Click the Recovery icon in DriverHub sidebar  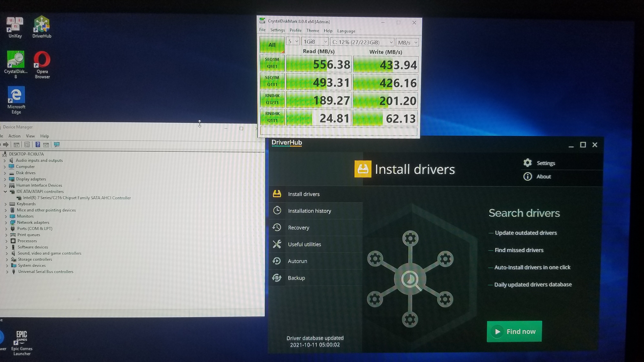[x=277, y=227]
